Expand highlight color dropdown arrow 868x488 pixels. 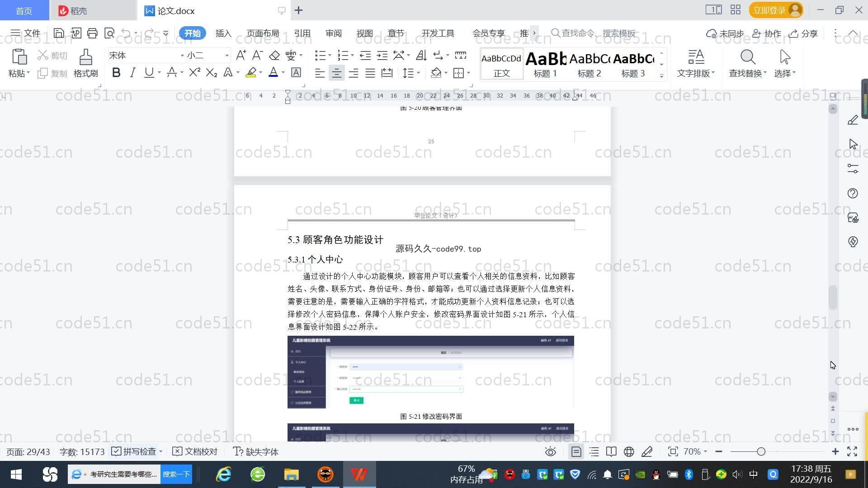point(261,73)
